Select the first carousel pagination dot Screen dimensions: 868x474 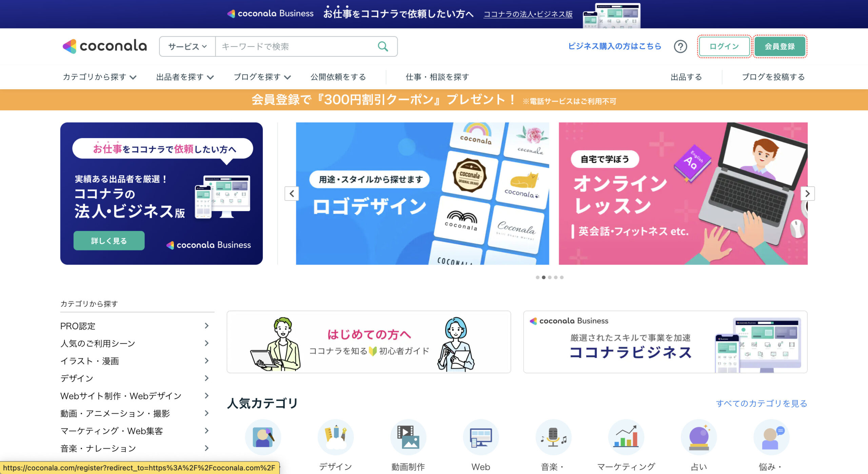tap(537, 278)
